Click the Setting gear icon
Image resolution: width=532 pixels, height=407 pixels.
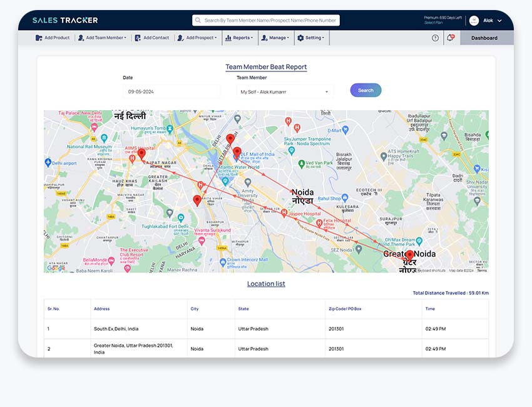tap(300, 38)
